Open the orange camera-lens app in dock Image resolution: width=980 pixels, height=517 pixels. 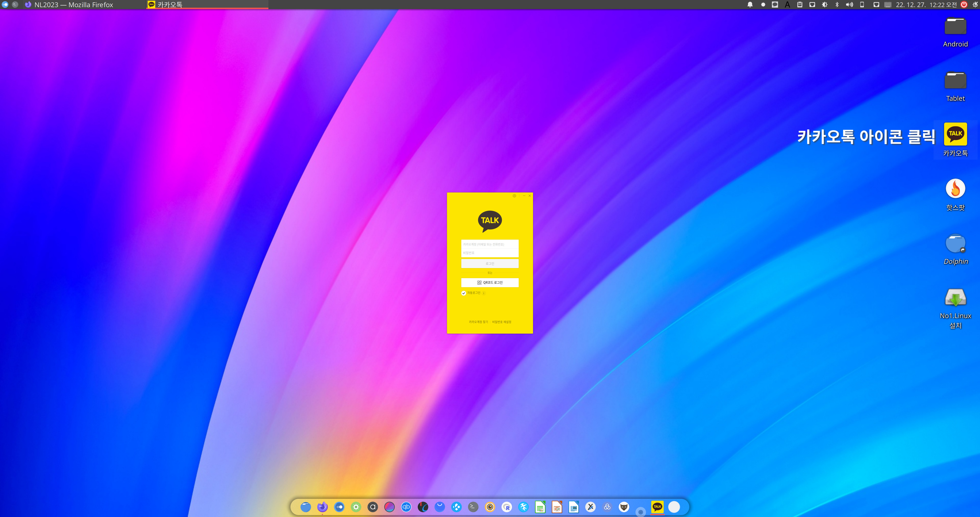pos(490,507)
